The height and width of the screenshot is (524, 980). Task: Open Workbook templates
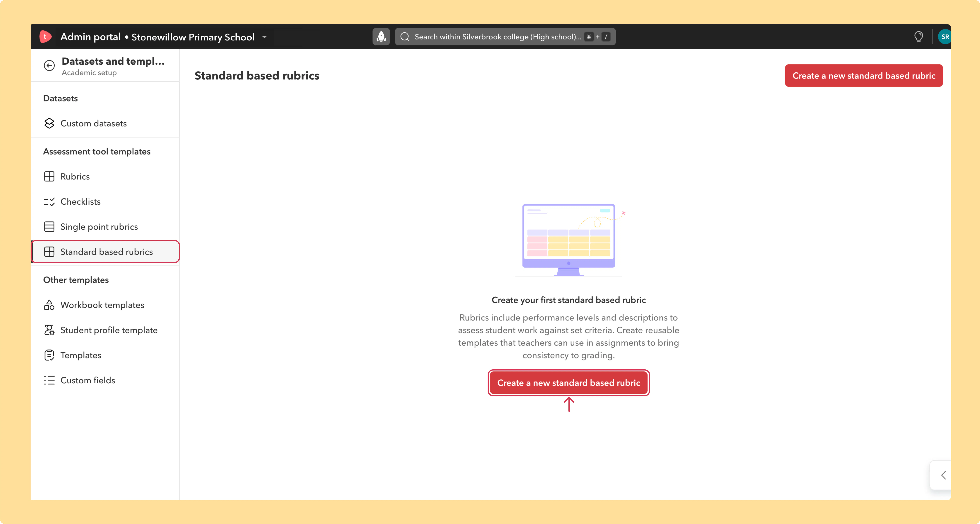pos(105,305)
